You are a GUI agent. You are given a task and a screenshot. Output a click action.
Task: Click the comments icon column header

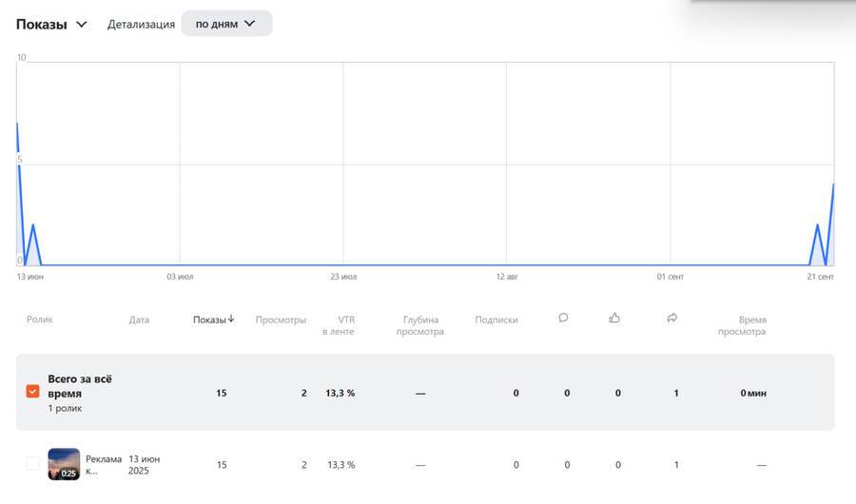pyautogui.click(x=563, y=319)
